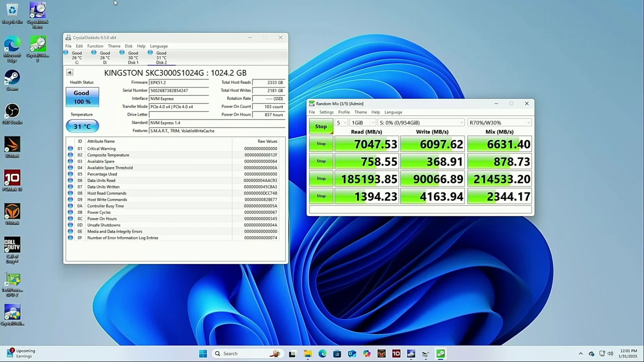
Task: Select disk D: in CrystalDiskInfo
Action: pos(105,57)
